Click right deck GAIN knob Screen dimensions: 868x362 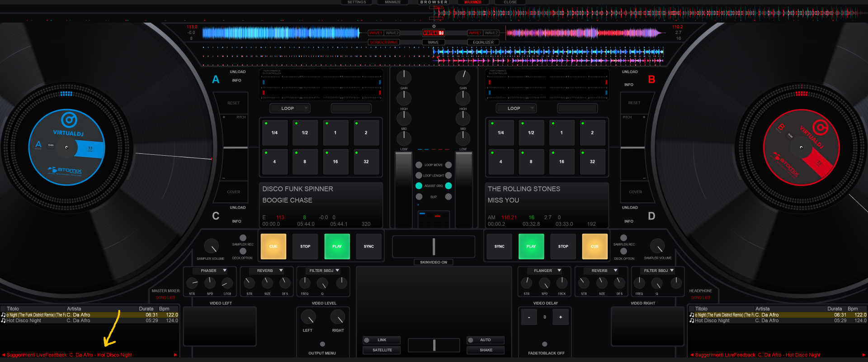coord(463,77)
